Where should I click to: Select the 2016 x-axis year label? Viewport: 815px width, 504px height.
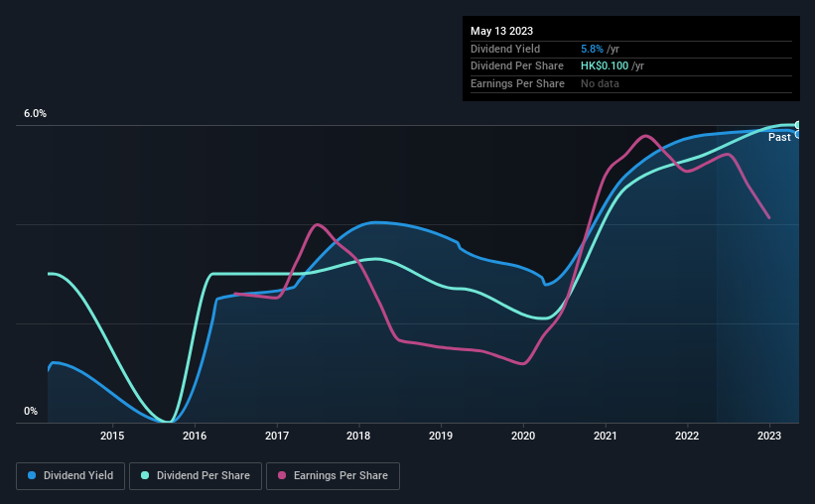pos(195,436)
